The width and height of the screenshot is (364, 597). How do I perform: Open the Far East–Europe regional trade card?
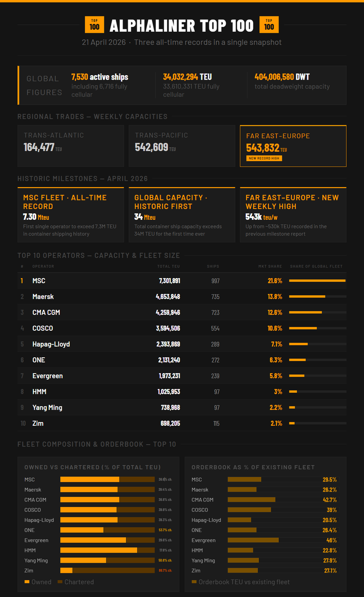(x=293, y=146)
